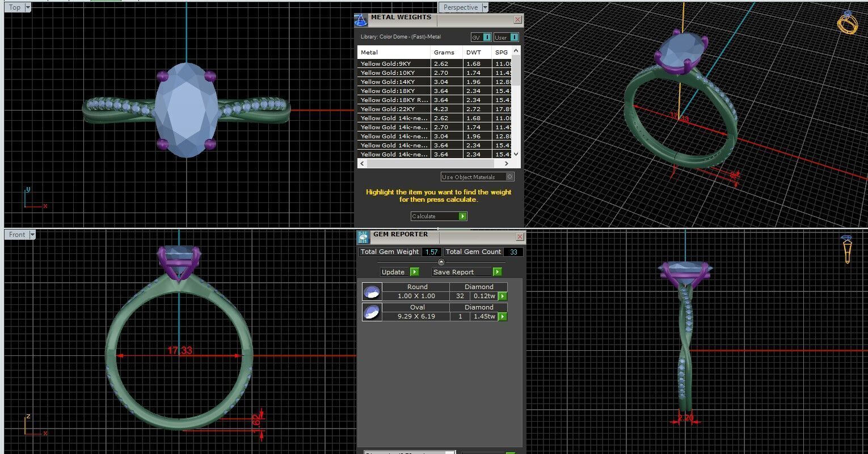Click the 17.33 dimension in the Front view
The height and width of the screenshot is (454, 868).
[180, 351]
